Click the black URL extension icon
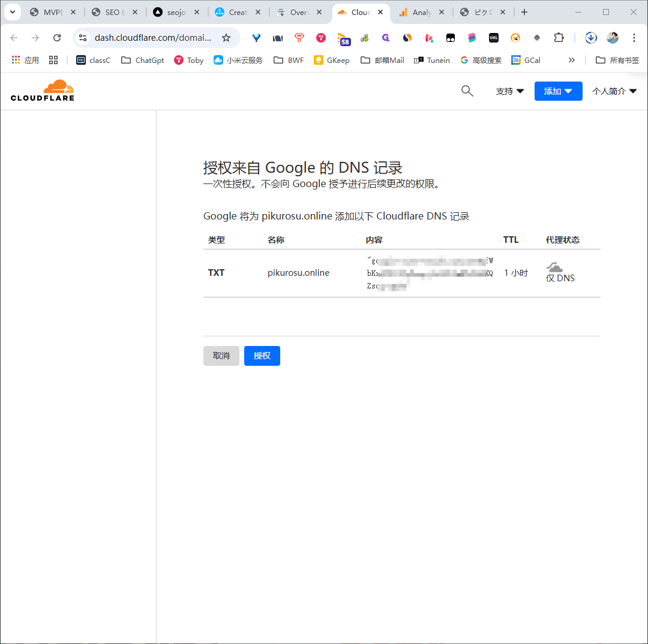 point(493,38)
